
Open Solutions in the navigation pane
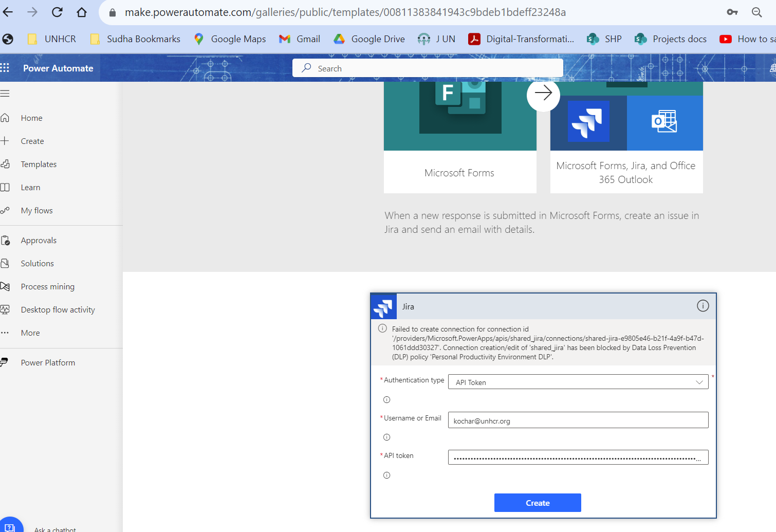pos(36,263)
